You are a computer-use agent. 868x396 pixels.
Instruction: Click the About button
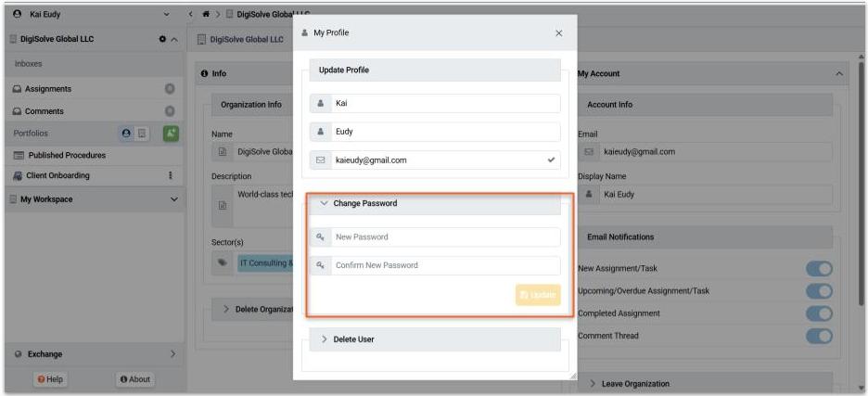point(135,379)
